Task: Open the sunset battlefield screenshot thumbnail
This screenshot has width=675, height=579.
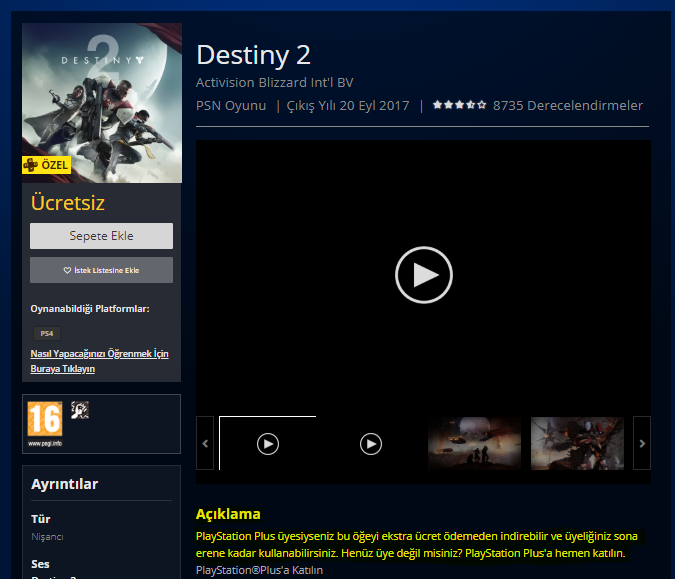Action: (x=474, y=444)
